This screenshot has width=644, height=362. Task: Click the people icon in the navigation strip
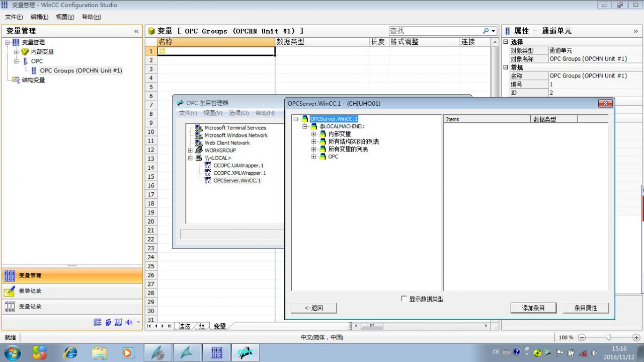[x=108, y=322]
